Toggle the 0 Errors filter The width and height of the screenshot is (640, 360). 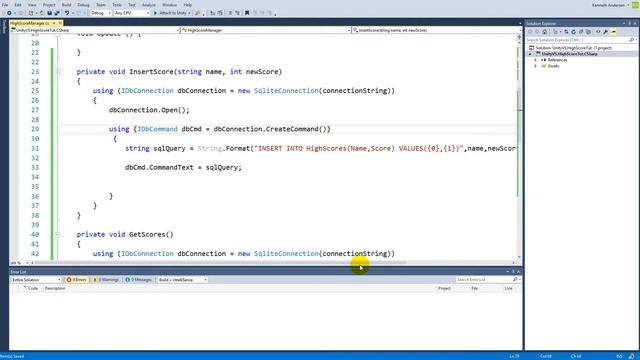pyautogui.click(x=76, y=280)
